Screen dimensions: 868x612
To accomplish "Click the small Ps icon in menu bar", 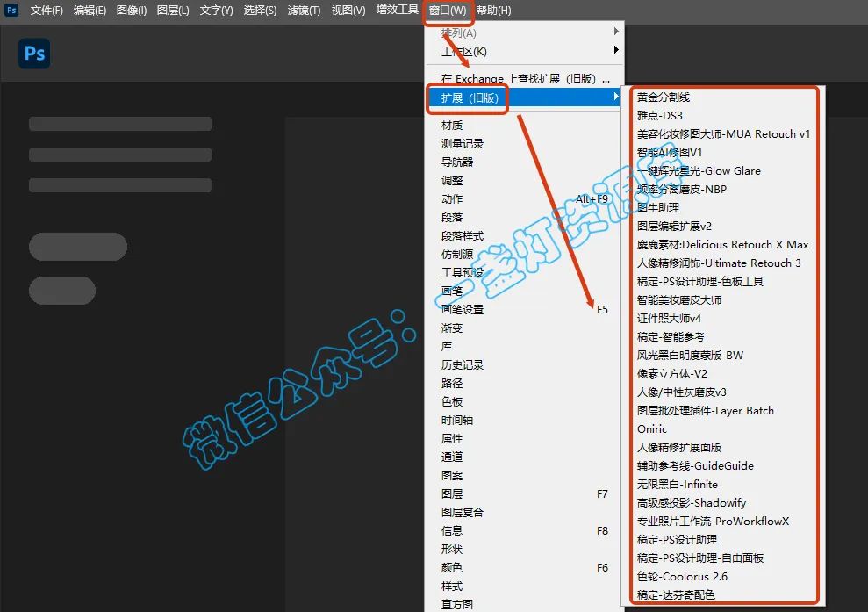I will 11,10.
